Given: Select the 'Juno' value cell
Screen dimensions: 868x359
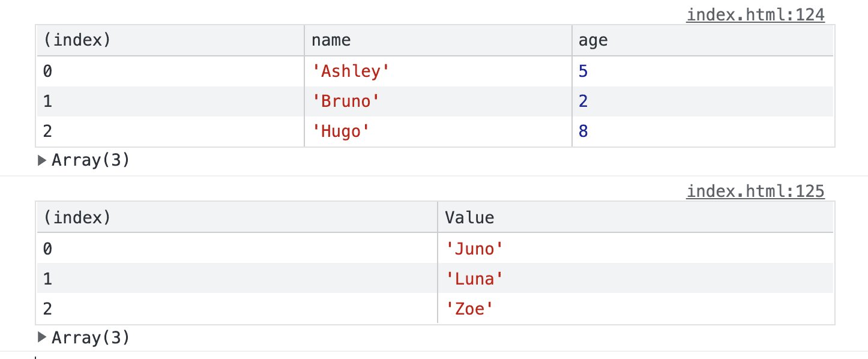Looking at the screenshot, I should [636, 248].
